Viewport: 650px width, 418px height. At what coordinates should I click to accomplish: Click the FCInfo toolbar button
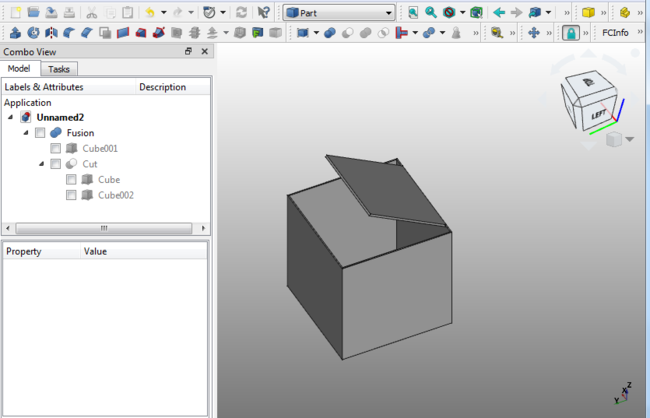pos(615,33)
